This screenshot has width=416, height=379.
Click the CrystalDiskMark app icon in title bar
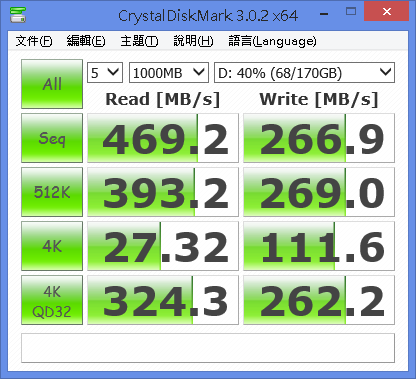pos(18,15)
